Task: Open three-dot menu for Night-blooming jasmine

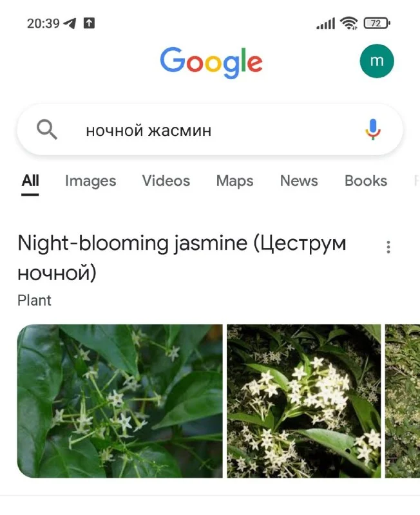Action: (x=388, y=247)
